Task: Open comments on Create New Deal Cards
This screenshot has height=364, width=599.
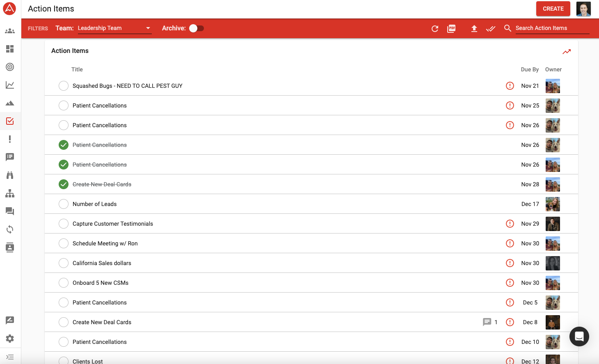Action: coord(487,322)
